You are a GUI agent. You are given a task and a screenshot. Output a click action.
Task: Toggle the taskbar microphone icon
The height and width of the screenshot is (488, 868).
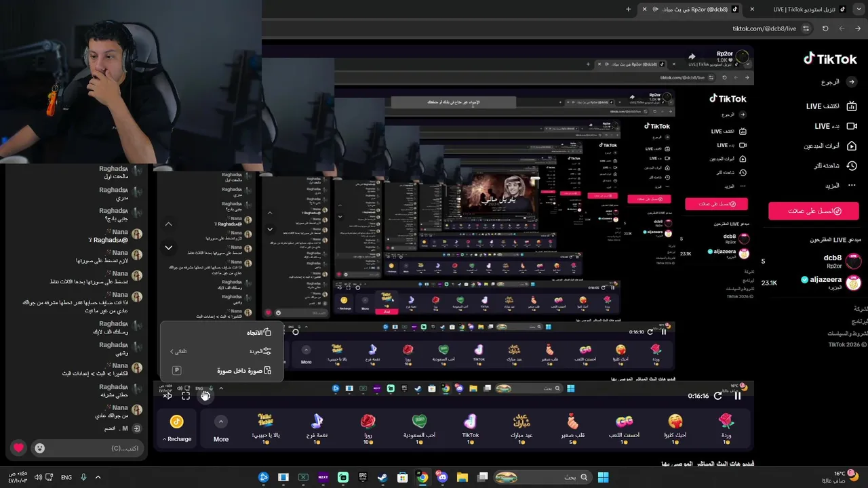pyautogui.click(x=83, y=477)
